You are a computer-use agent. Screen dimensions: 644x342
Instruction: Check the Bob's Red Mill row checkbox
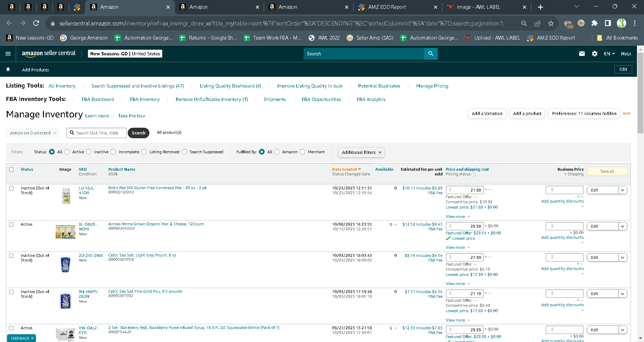click(11, 188)
